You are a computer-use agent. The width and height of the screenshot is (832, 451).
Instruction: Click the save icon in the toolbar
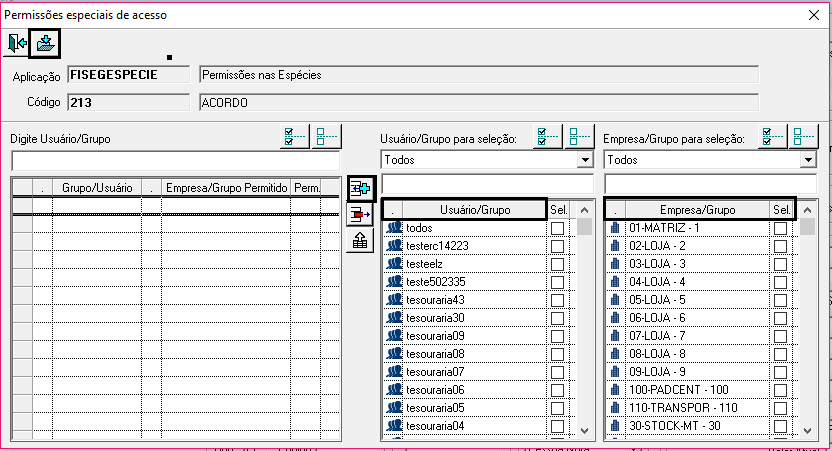coord(45,43)
